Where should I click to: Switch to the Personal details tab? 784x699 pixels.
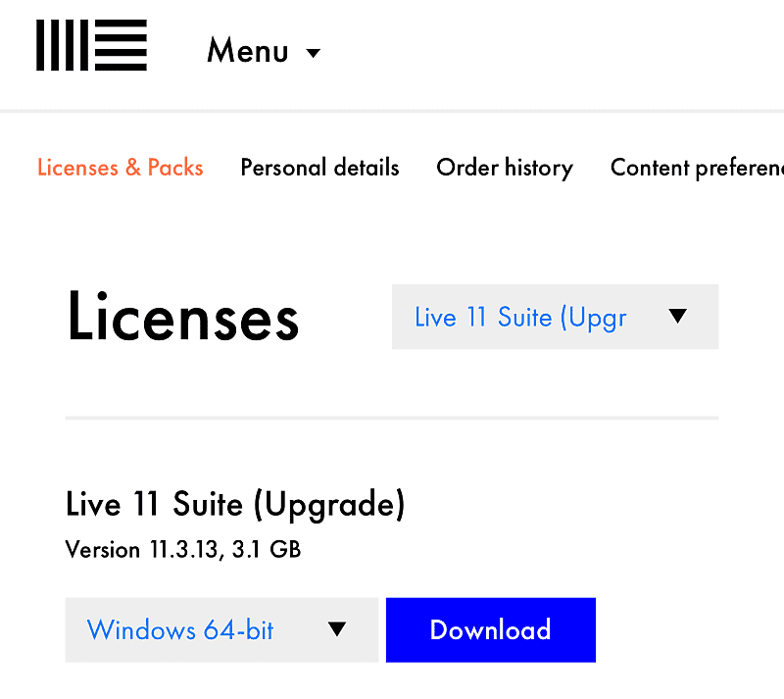coord(319,168)
